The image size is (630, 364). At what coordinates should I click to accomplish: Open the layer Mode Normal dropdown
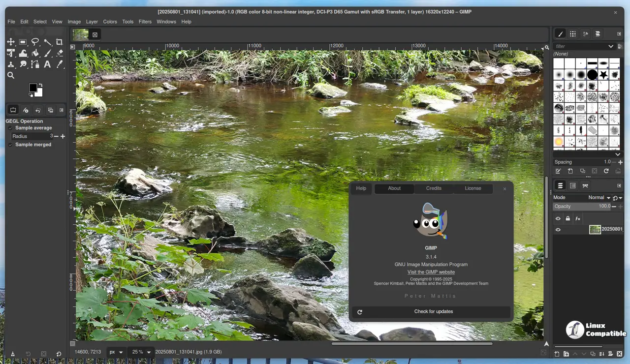pyautogui.click(x=599, y=198)
